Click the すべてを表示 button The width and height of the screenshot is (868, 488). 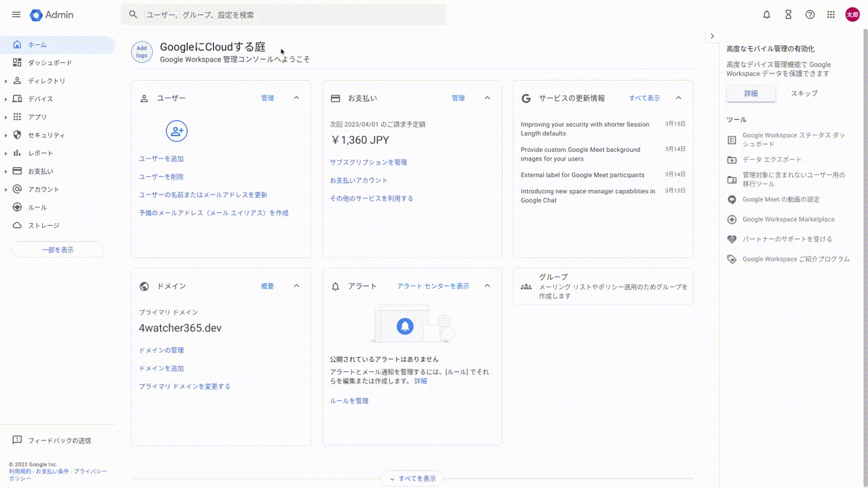pyautogui.click(x=412, y=479)
